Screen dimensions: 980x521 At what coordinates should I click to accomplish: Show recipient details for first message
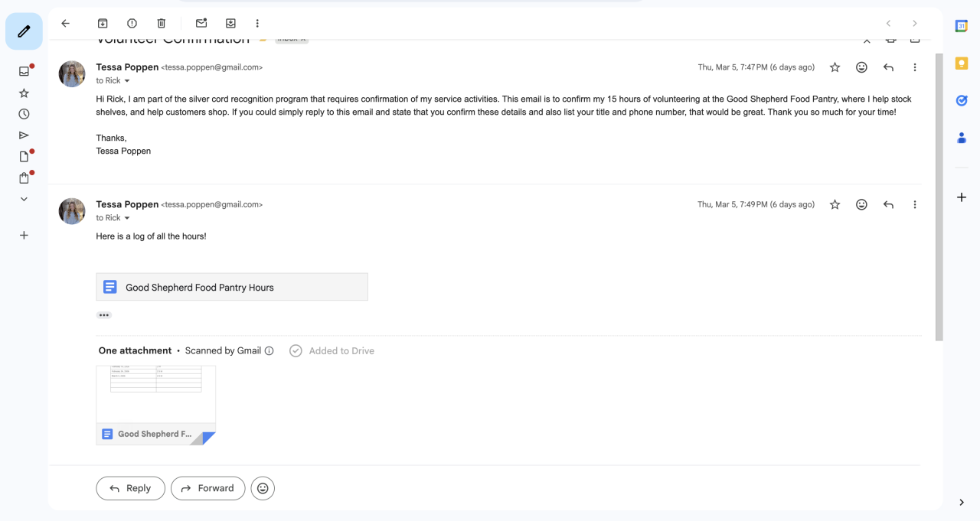127,81
